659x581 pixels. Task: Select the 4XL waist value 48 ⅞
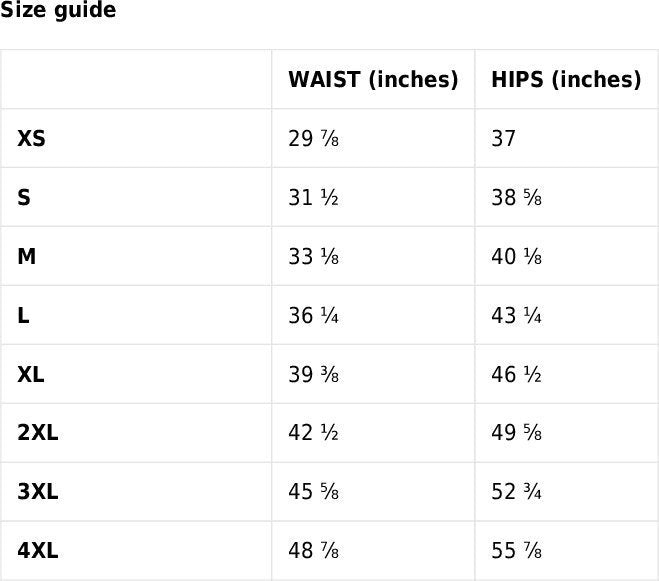point(314,550)
